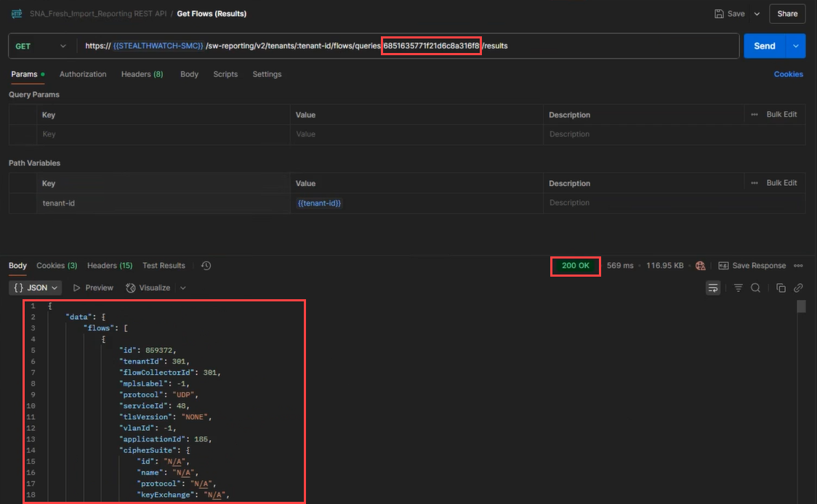Open the response history icon
This screenshot has height=504, width=817.
[206, 266]
